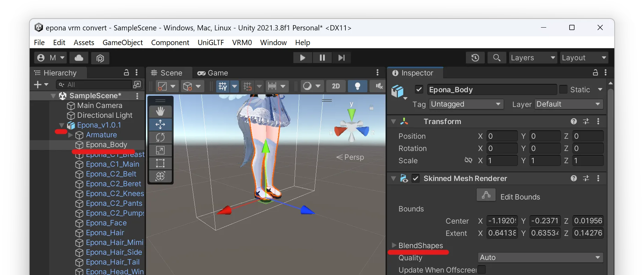Click the add object plus button
The image size is (644, 275).
tap(41, 85)
